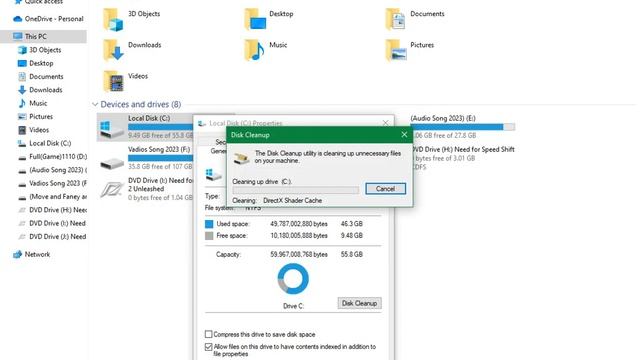This screenshot has height=360, width=640.
Task: Click the sidebar Downloads arrow icon
Action: pos(22,90)
